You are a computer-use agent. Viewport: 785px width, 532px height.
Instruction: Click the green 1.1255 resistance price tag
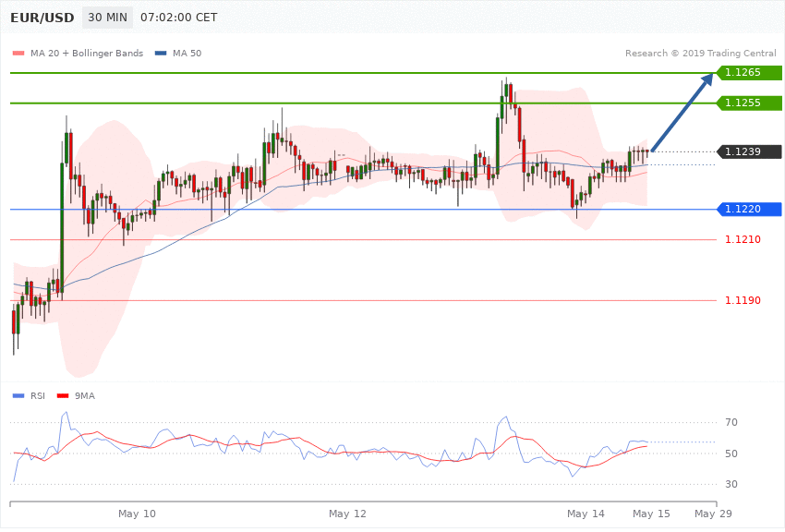tap(749, 103)
